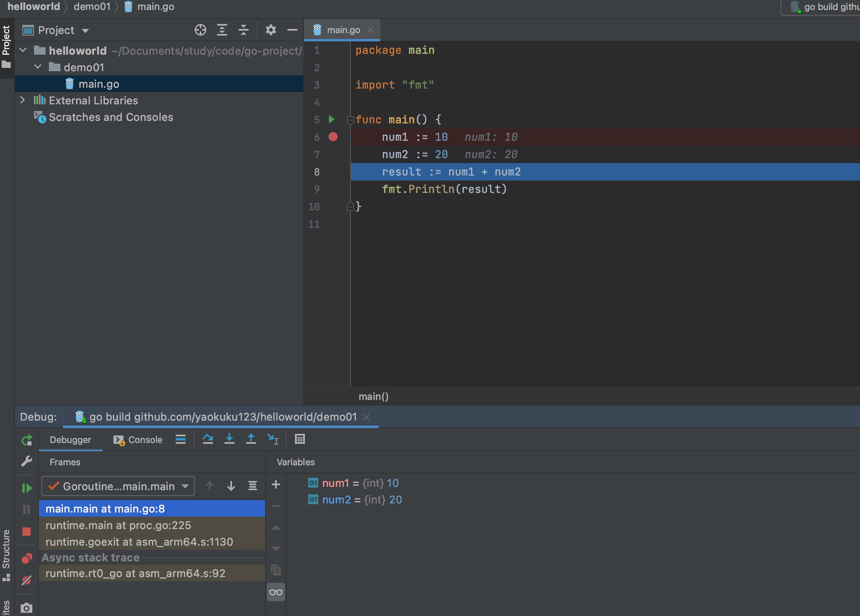Select the Debugger tab

pos(70,440)
